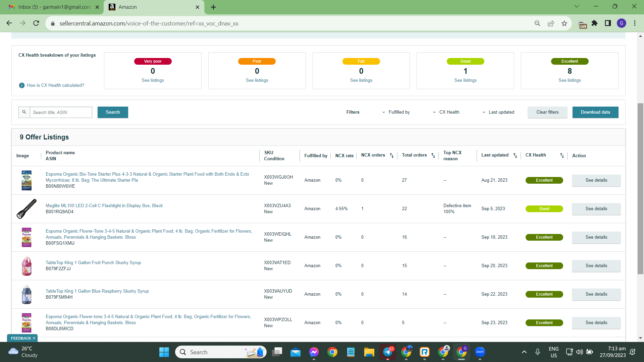Click the Fruit Punch syrup jug thumbnail
This screenshot has height=362, width=644.
[26, 266]
